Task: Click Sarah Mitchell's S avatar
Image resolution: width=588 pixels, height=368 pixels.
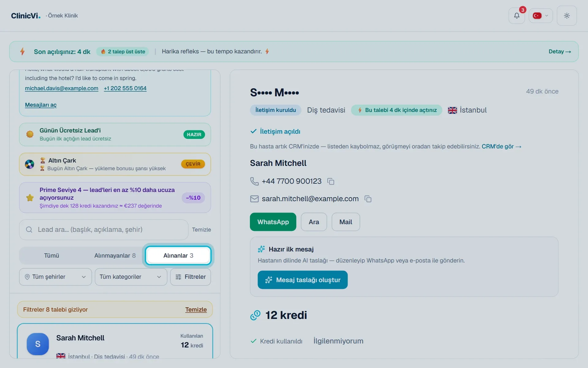Action: pos(38,344)
